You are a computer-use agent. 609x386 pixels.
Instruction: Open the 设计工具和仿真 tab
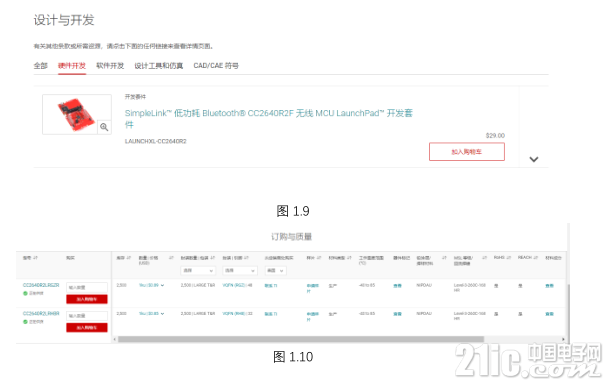[x=158, y=66]
